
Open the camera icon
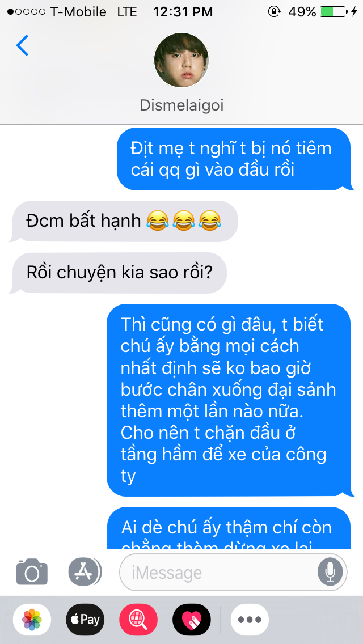(32, 571)
